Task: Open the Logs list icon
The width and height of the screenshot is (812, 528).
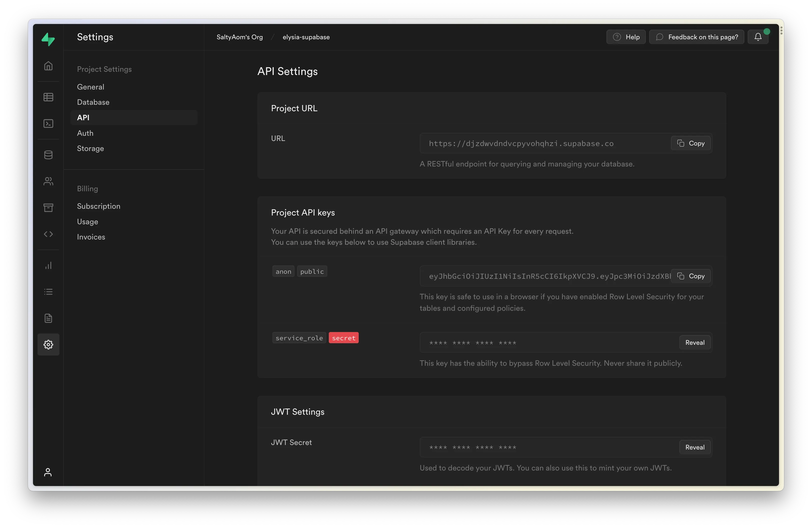Action: click(x=48, y=292)
